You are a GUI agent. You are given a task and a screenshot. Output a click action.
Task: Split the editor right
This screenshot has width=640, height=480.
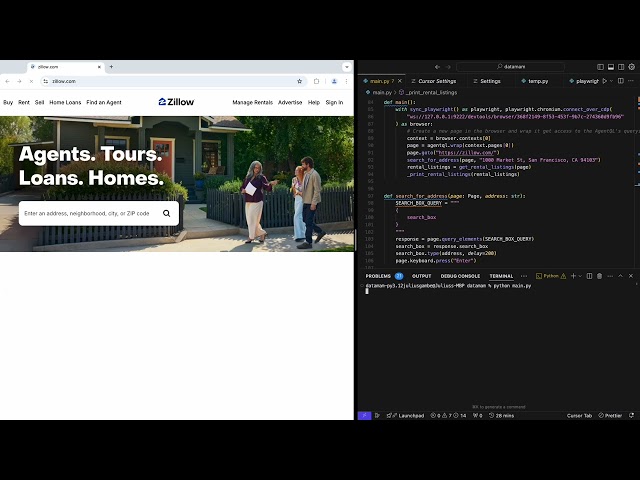pos(621,81)
